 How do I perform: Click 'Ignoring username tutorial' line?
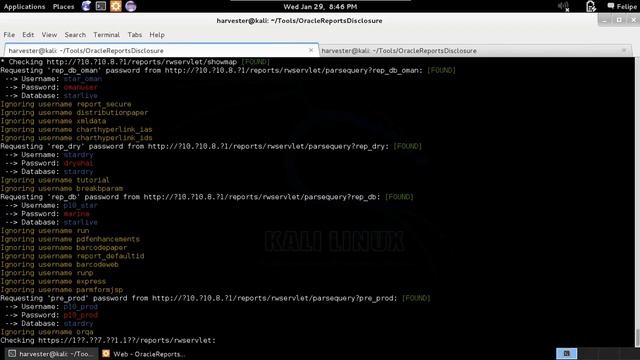(x=55, y=180)
